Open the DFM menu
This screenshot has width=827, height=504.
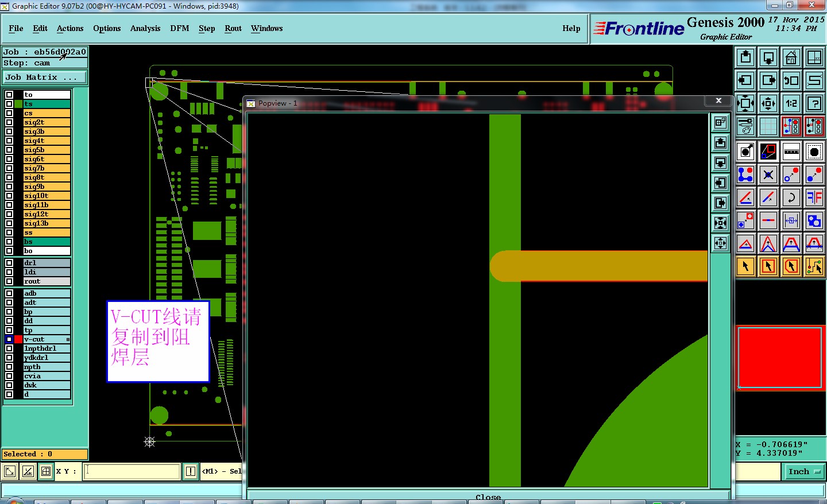point(180,28)
